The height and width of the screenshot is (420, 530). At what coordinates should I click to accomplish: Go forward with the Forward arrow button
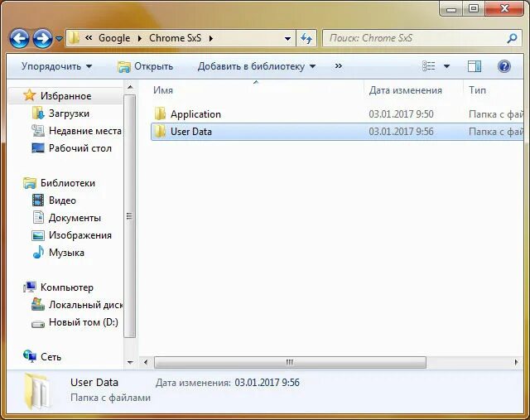click(x=42, y=39)
